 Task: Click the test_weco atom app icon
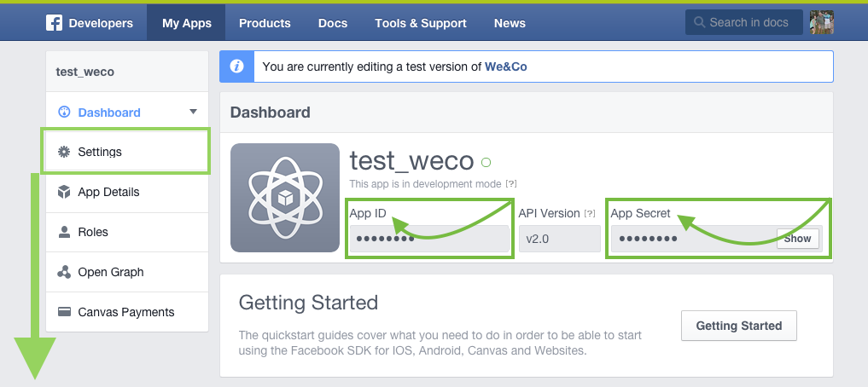point(284,198)
